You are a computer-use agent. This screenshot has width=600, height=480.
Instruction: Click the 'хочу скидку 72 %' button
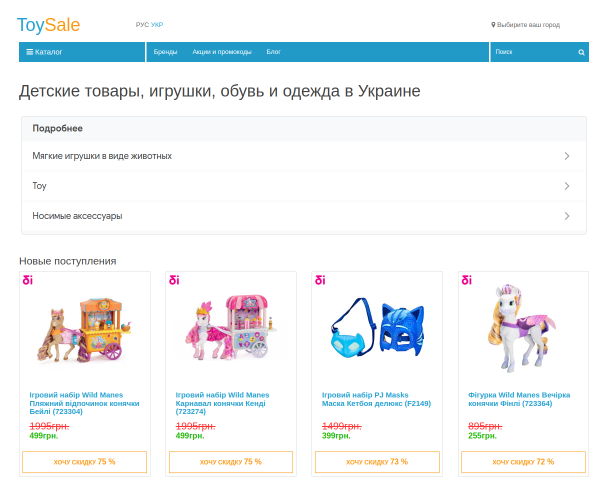(523, 462)
